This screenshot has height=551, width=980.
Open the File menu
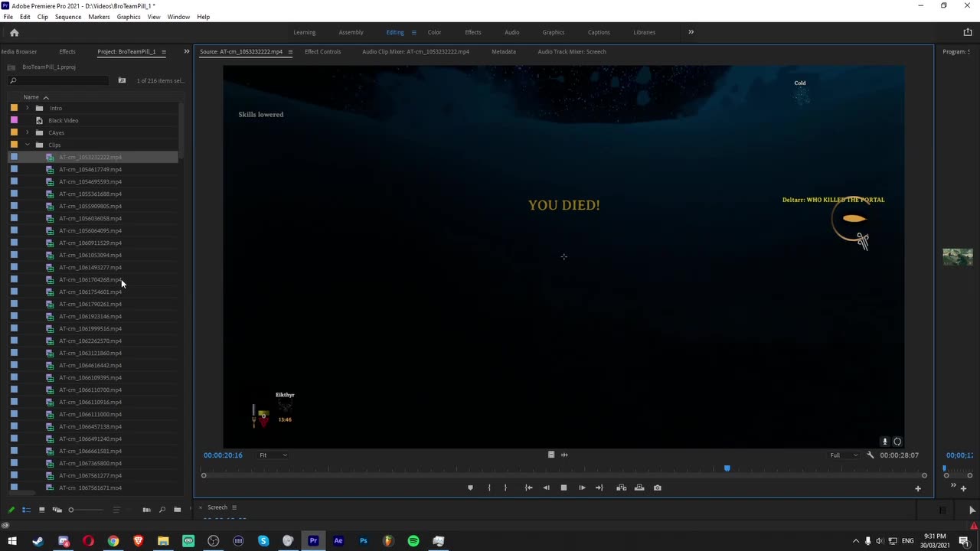pos(8,17)
